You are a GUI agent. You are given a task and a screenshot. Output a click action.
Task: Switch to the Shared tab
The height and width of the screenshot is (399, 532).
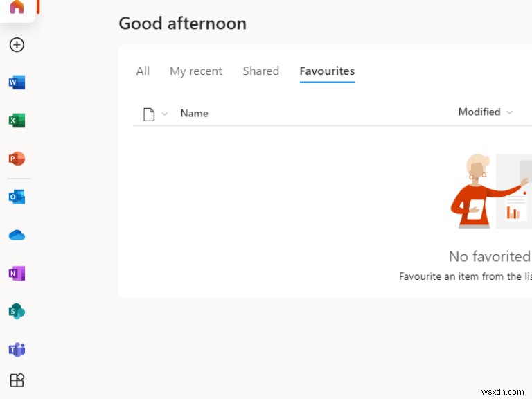[260, 71]
